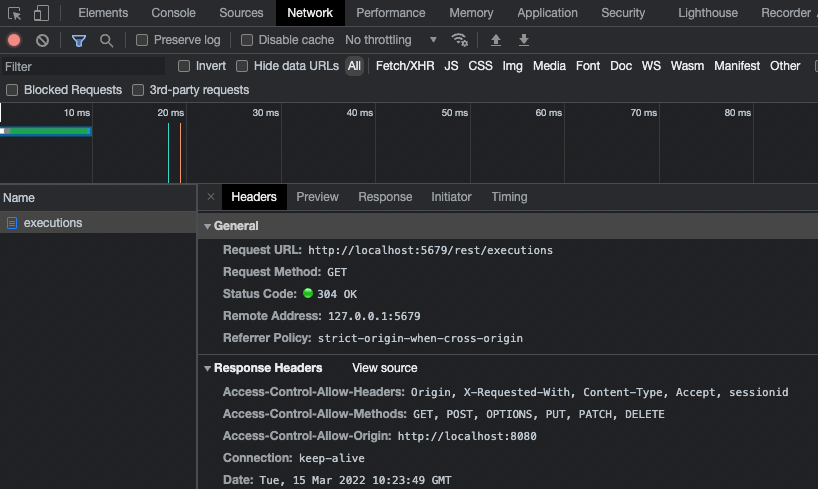Image resolution: width=818 pixels, height=489 pixels.
Task: Click the import HAR file upload icon
Action: [496, 40]
